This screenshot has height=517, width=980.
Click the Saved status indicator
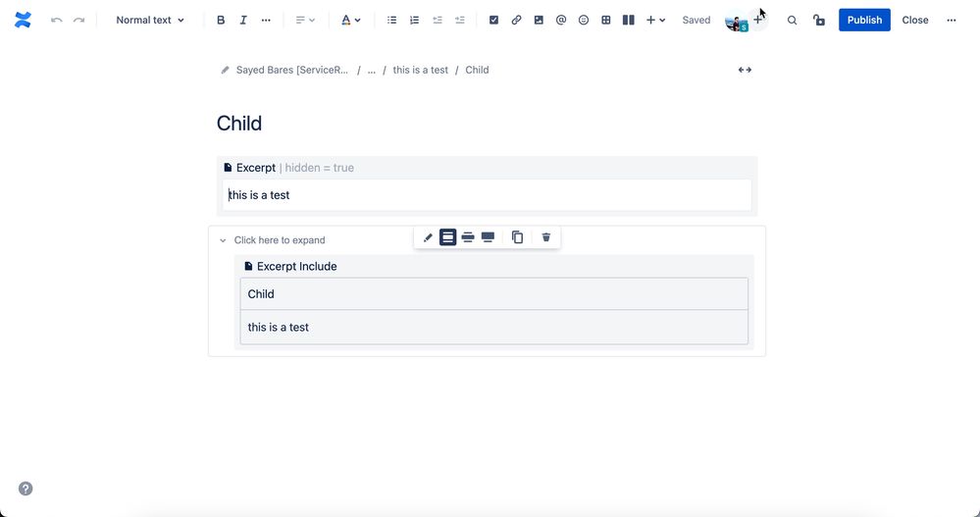click(696, 20)
